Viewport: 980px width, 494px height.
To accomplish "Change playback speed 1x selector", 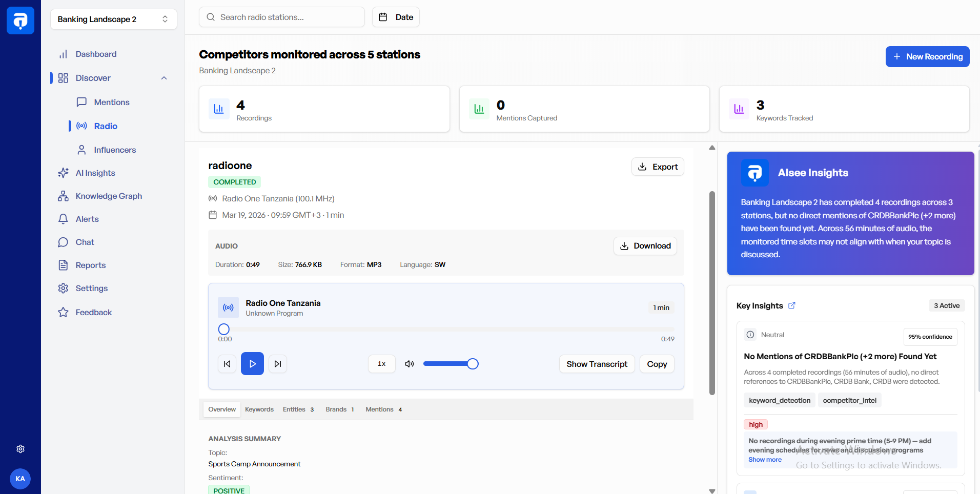I will point(381,364).
